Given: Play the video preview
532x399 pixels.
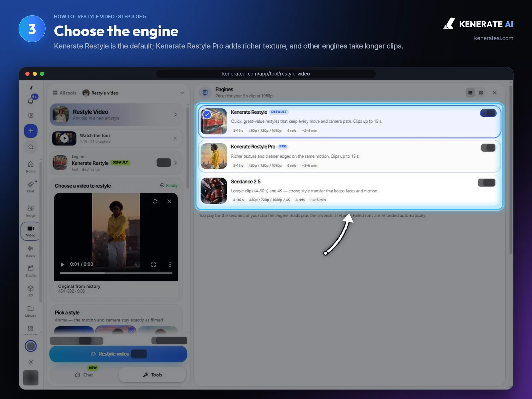Looking at the screenshot, I should [62, 264].
